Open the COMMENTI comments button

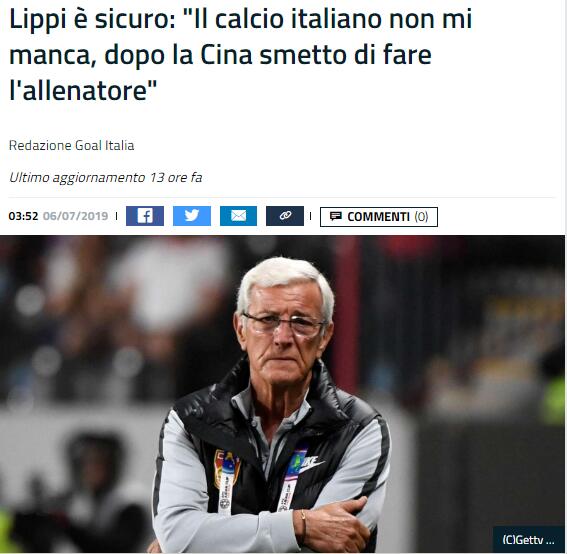click(x=379, y=217)
